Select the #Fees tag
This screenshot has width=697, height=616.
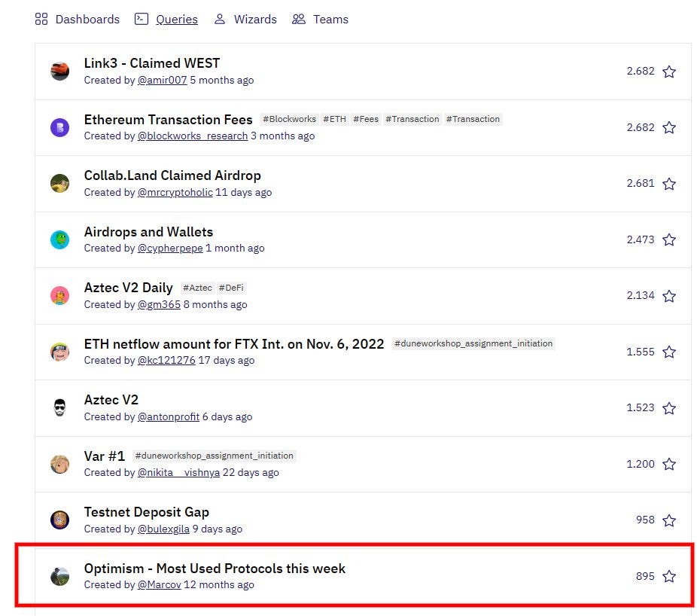pyautogui.click(x=366, y=119)
